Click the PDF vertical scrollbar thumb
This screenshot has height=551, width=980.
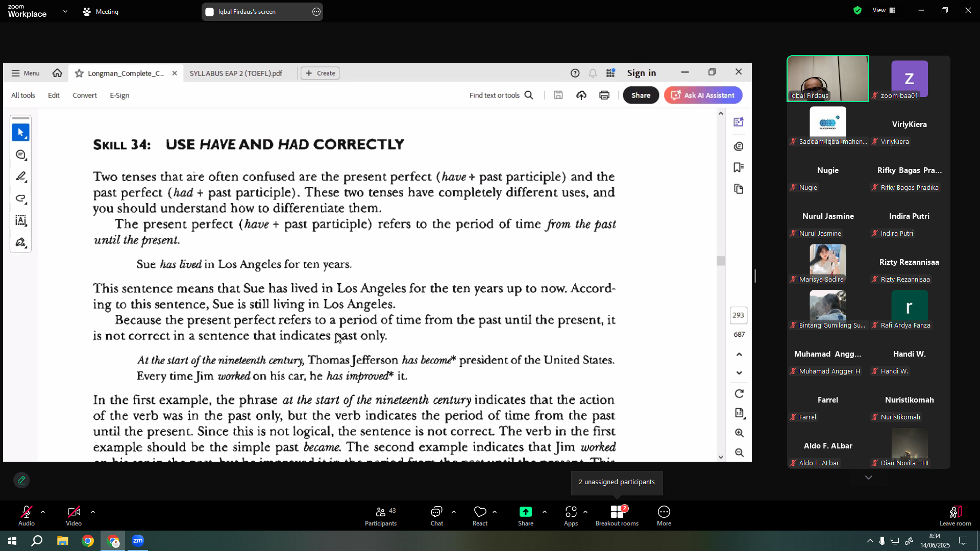tap(721, 261)
